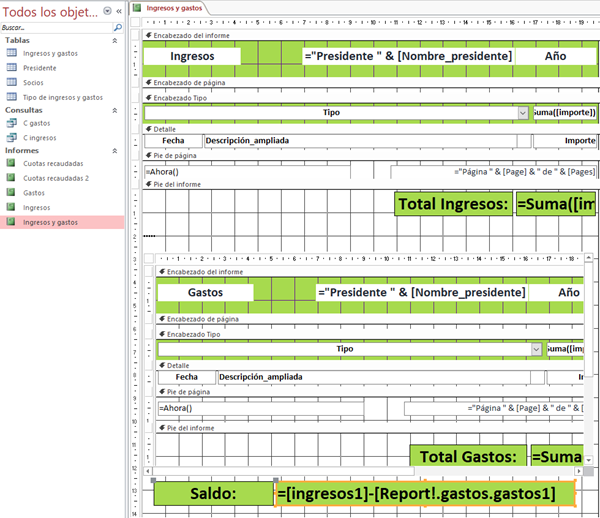Select the =[ingresos1]-[Report!.gastos.gastos1] textbox
The image size is (600, 518).
[426, 493]
